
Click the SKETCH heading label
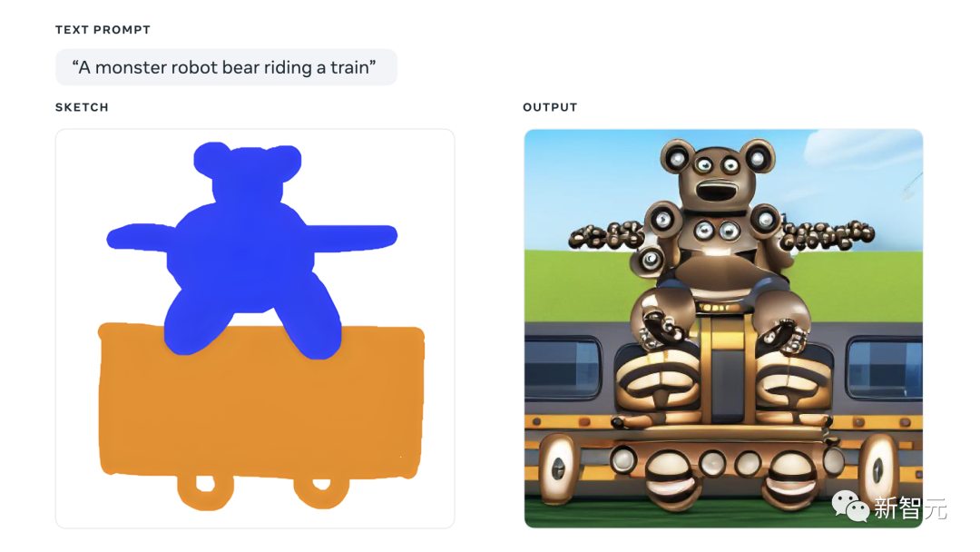82,107
